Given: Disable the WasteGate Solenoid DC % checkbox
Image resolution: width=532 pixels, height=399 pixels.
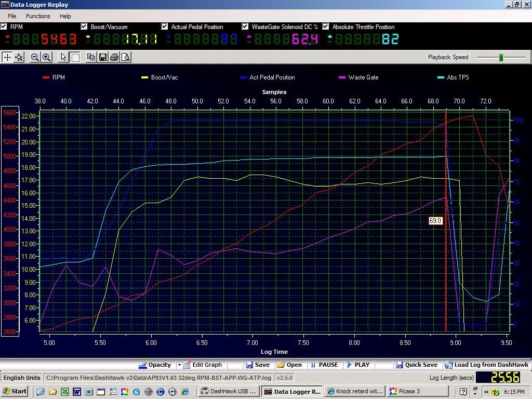Looking at the screenshot, I should (246, 26).
